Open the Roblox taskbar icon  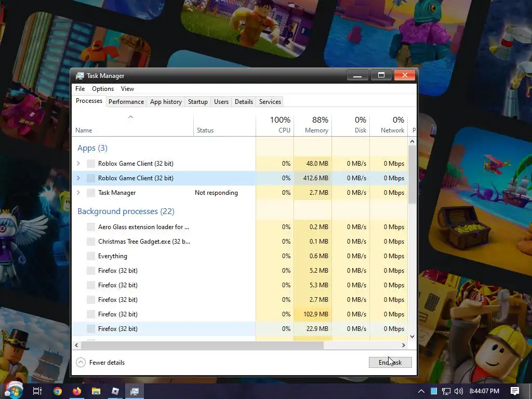(x=115, y=391)
